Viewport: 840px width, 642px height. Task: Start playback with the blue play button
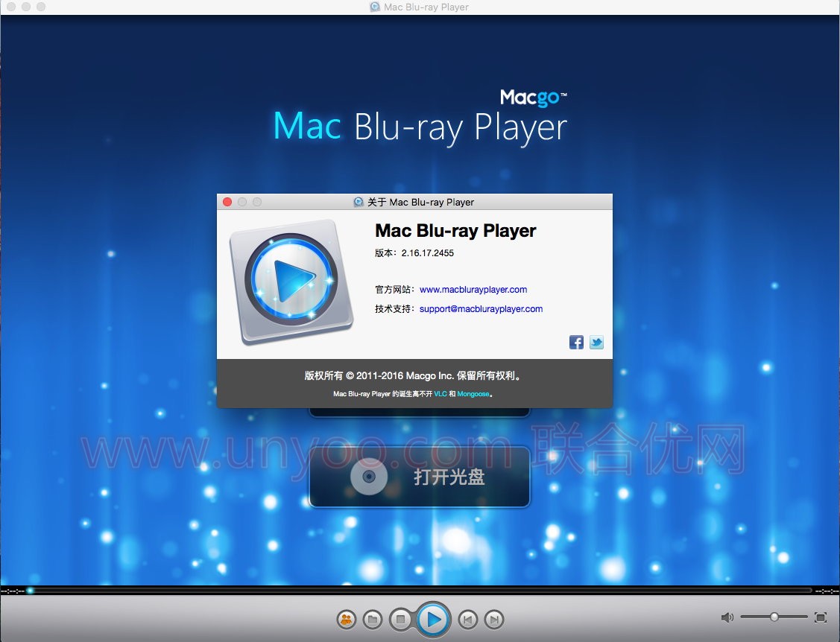click(433, 620)
